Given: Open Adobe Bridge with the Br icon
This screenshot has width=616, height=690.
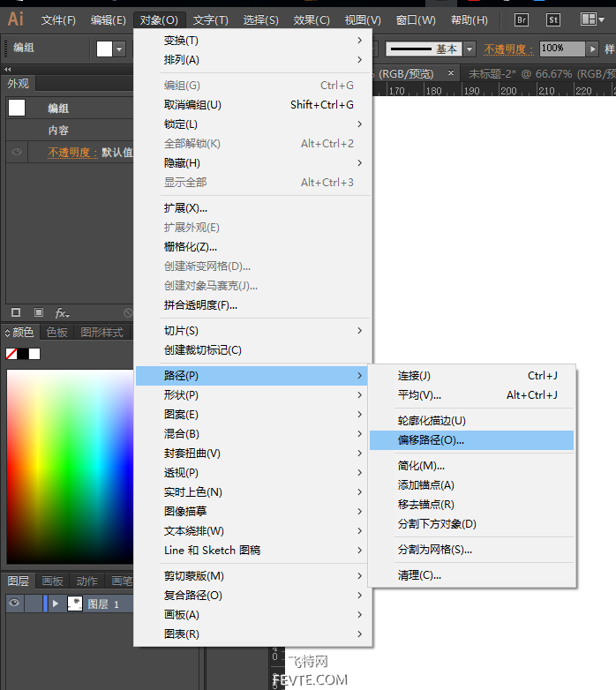Looking at the screenshot, I should (522, 19).
